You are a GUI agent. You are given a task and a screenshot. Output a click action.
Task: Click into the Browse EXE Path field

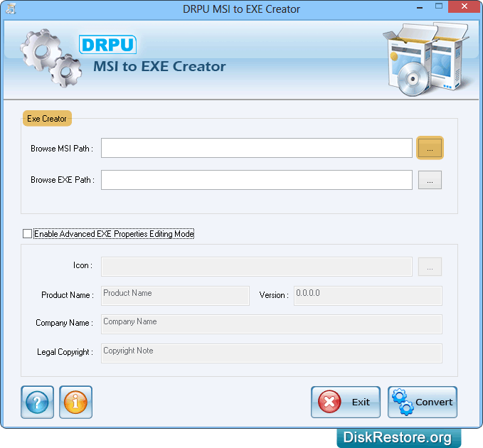click(x=257, y=180)
